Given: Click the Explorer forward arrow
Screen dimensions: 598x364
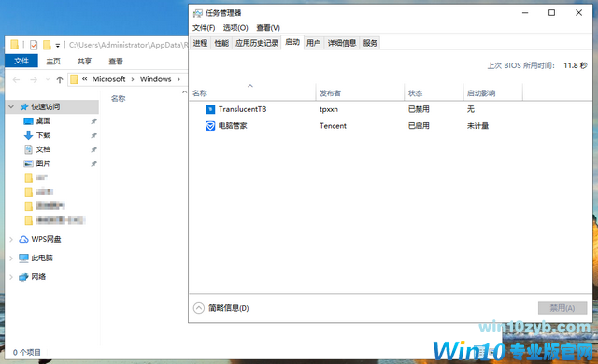Looking at the screenshot, I should click(34, 79).
